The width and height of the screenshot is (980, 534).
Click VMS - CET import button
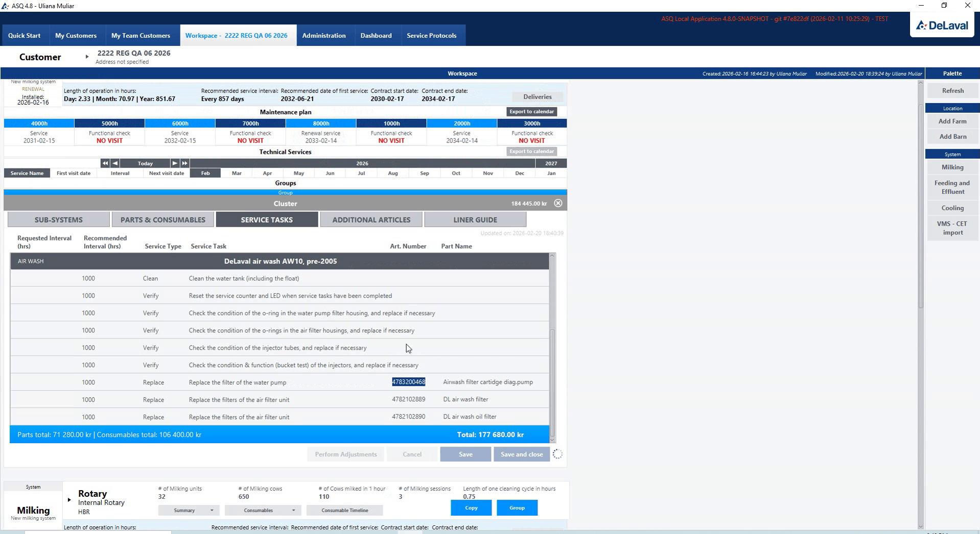(952, 228)
